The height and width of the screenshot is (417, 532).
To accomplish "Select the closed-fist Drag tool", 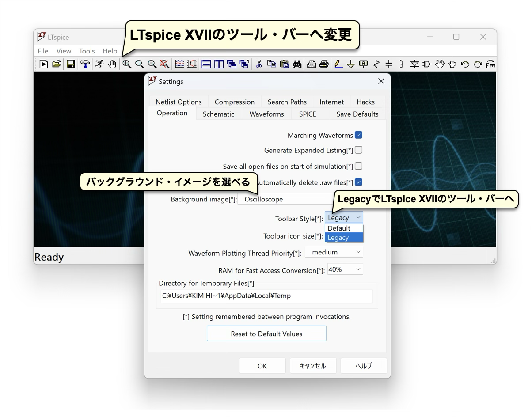I will 452,64.
